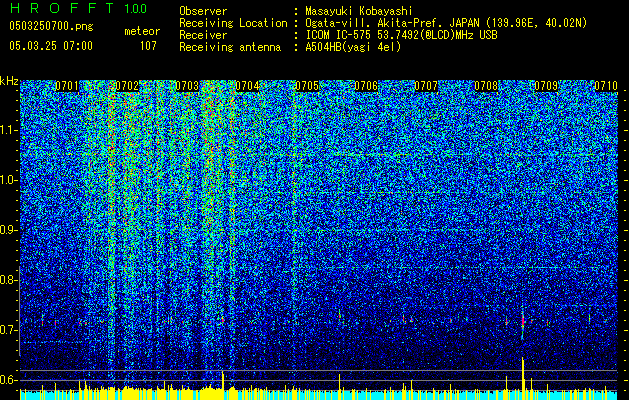Click the 0707 time marker
Screen dimensions: 629x400
click(x=426, y=86)
